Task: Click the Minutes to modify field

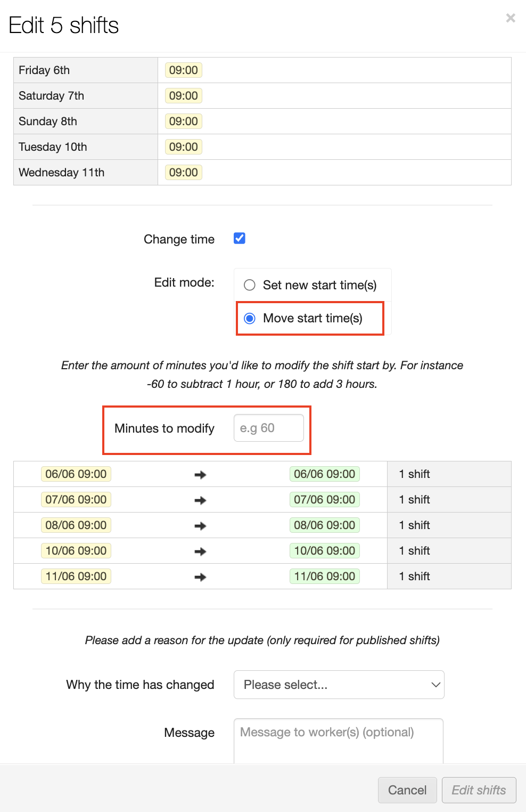Action: [268, 428]
